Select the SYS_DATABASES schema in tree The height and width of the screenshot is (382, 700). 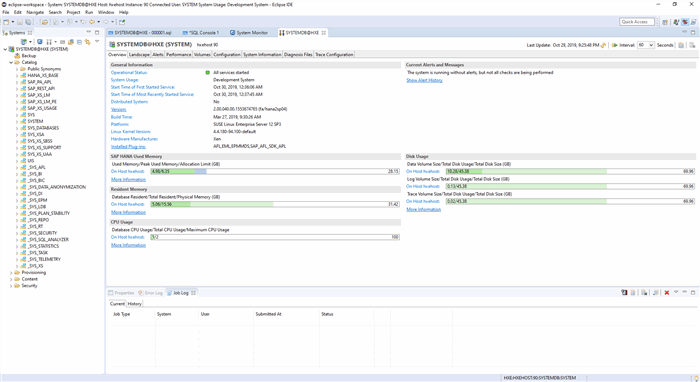click(x=43, y=128)
